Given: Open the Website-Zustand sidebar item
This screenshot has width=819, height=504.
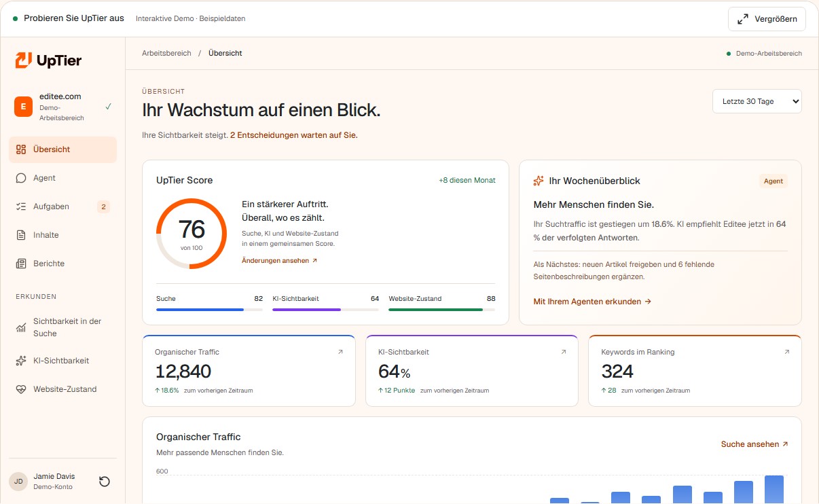Looking at the screenshot, I should 62,389.
